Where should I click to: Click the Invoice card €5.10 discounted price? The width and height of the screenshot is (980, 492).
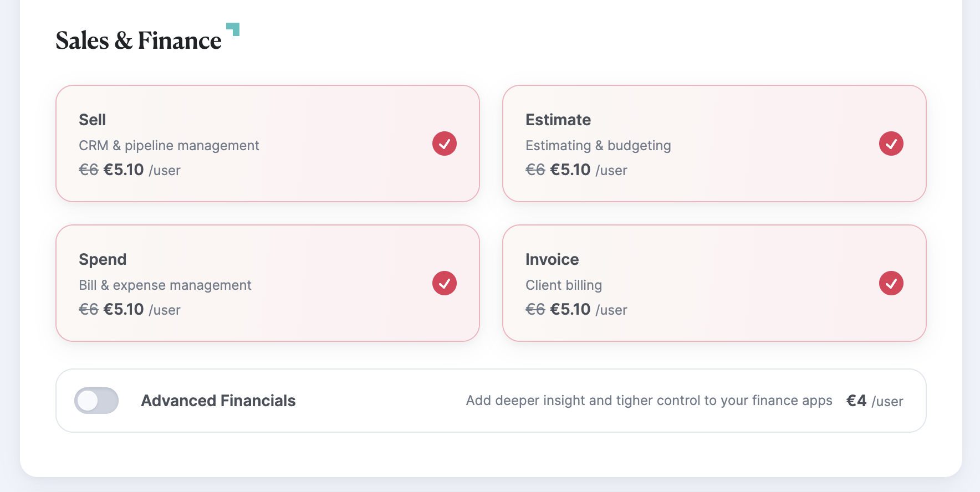570,309
